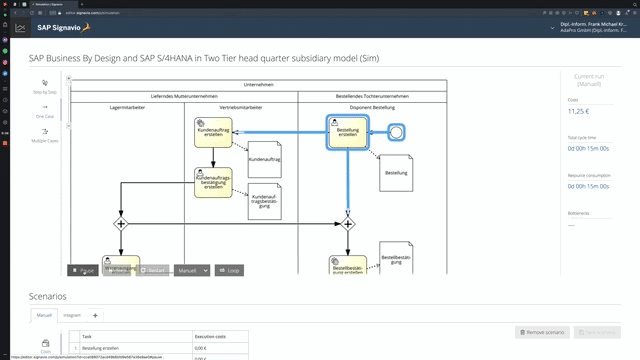Select the Step by Step mode
Viewport: 640px width, 360px height.
point(45,87)
